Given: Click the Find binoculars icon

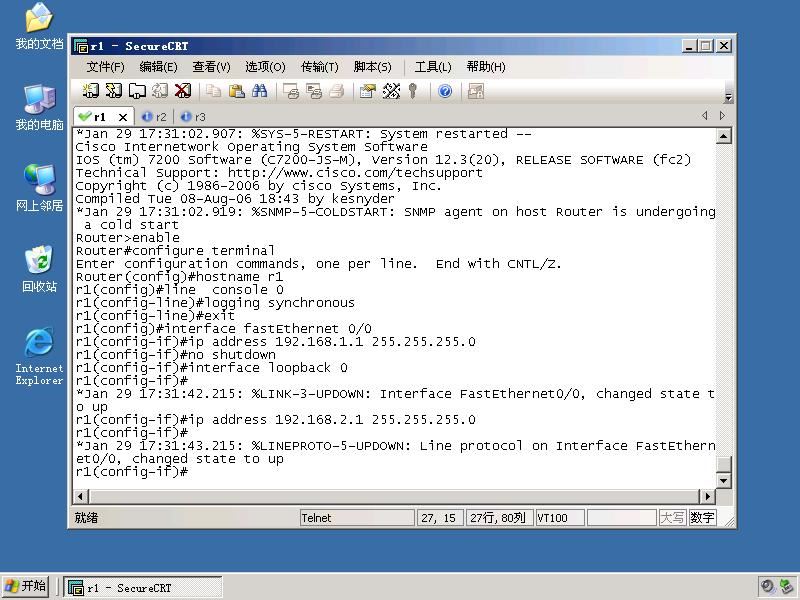Looking at the screenshot, I should [259, 91].
